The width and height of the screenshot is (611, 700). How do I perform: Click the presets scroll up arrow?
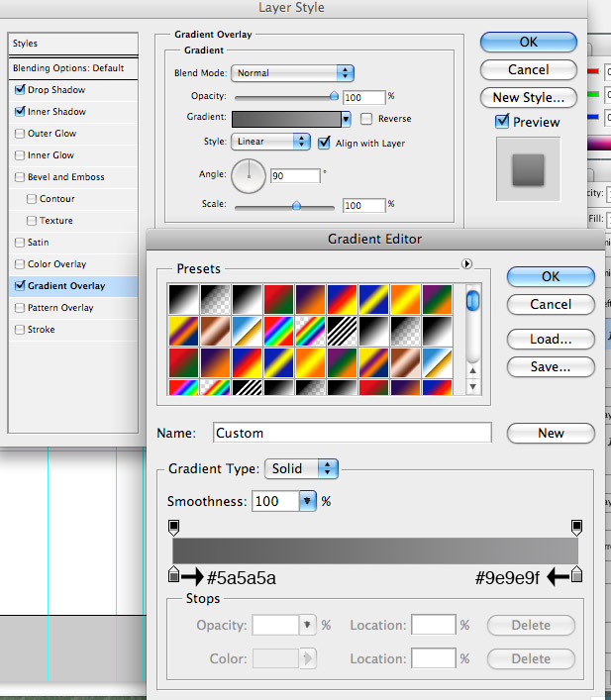click(472, 371)
